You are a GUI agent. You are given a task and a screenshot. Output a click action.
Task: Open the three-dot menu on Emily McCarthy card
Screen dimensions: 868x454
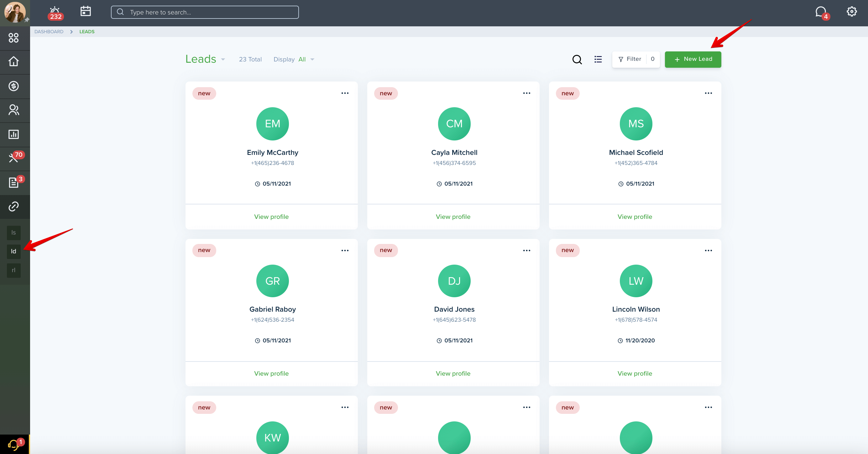[345, 93]
